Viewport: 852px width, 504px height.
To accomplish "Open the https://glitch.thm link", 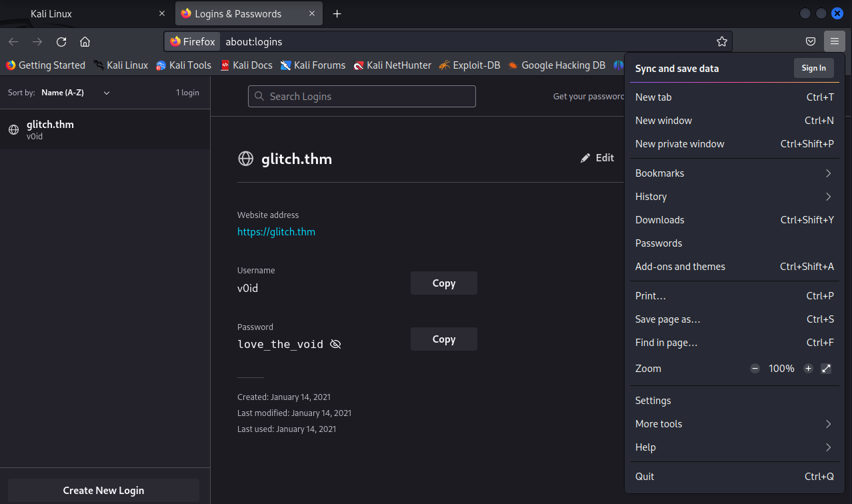I will pos(276,232).
